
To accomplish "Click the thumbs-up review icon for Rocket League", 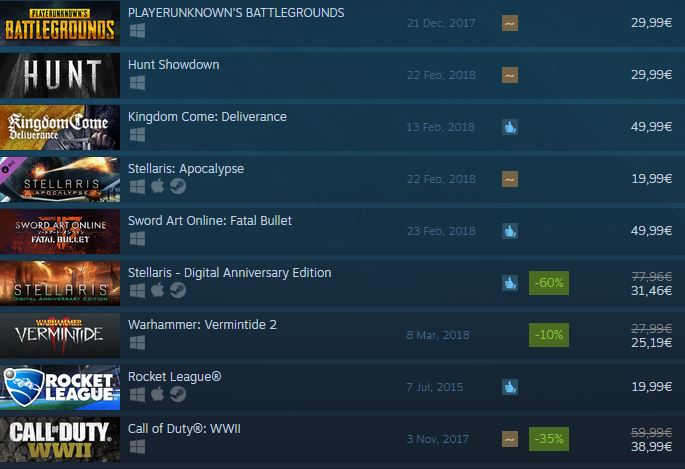I will (x=509, y=387).
